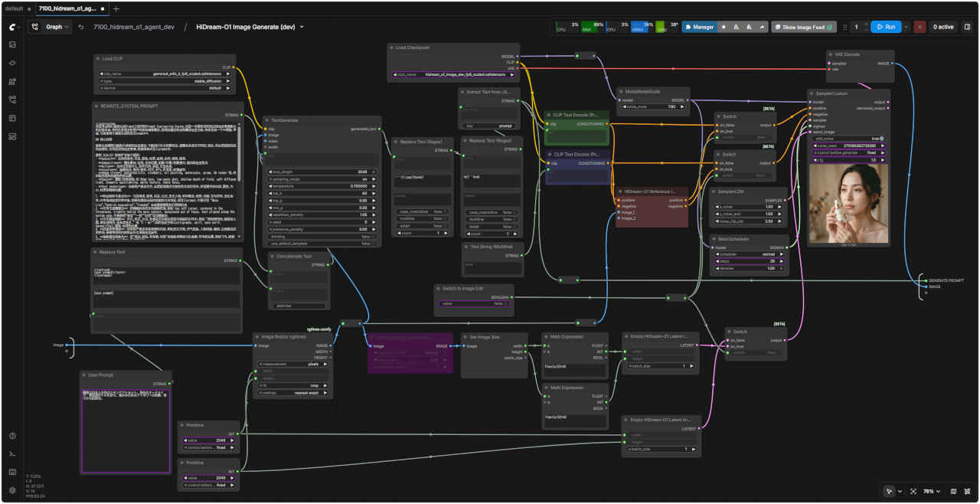Open the ComfyUI logo menu
The height and width of the screenshot is (504, 980).
click(x=12, y=27)
